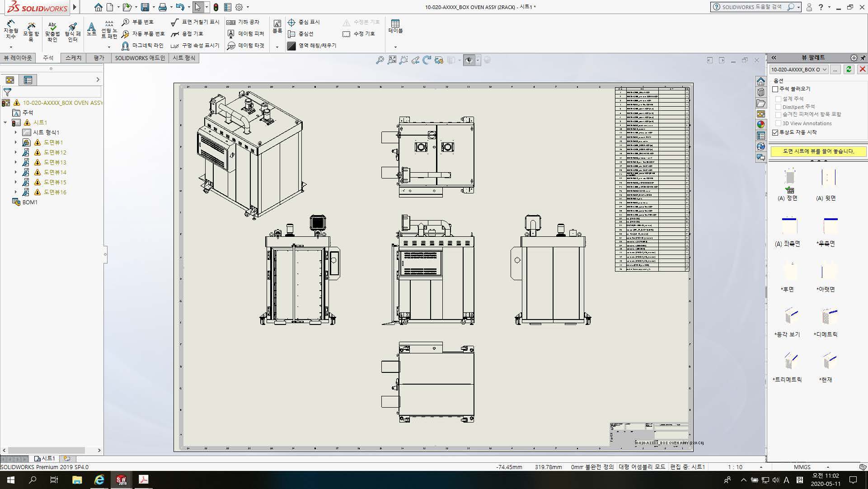This screenshot has height=489, width=868.
Task: Click the Center Mark (중심 표시) tool
Action: pos(304,22)
